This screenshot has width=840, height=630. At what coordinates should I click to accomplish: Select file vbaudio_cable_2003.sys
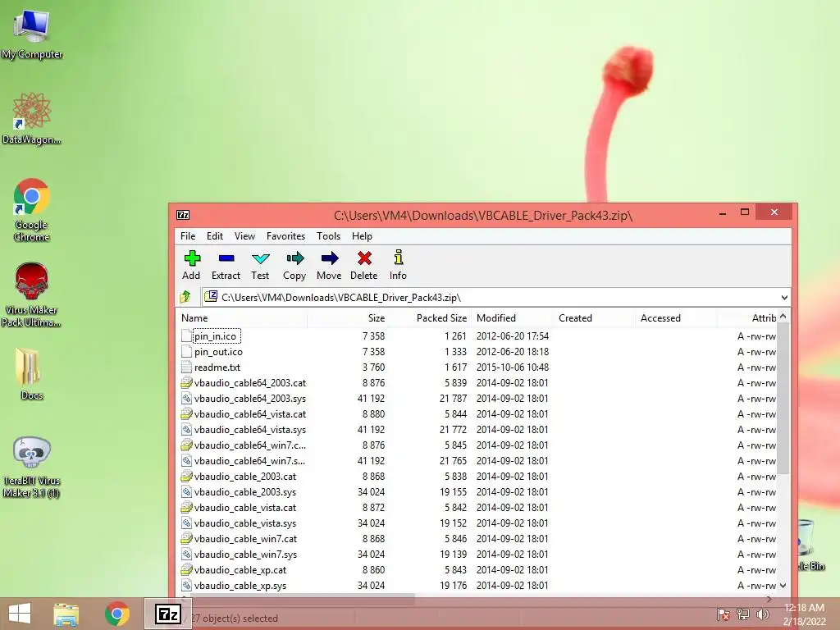(245, 492)
